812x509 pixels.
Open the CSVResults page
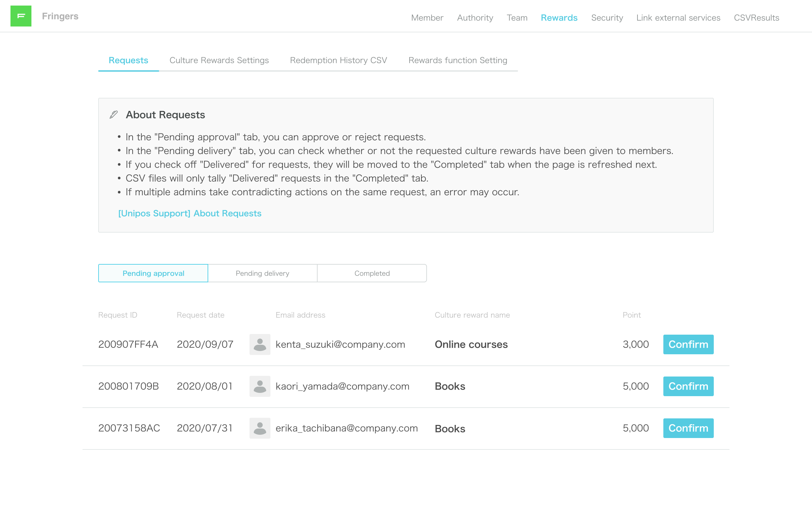[756, 18]
